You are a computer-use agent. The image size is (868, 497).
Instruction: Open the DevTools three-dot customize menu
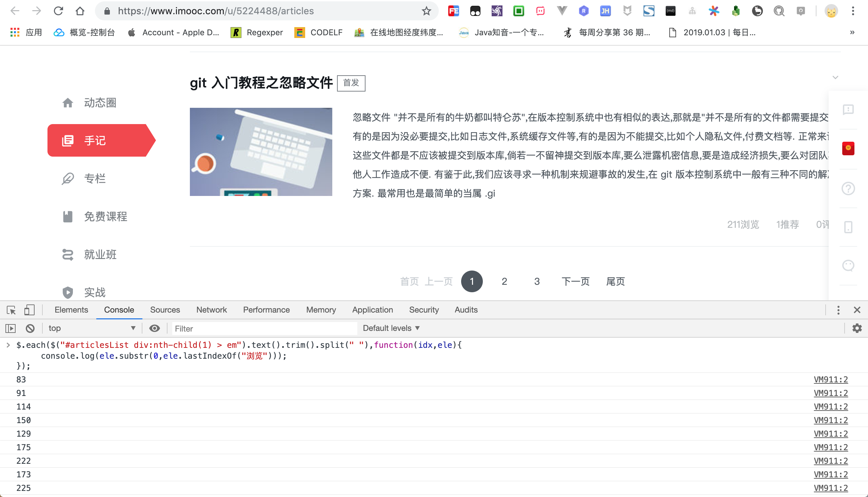[x=838, y=310]
